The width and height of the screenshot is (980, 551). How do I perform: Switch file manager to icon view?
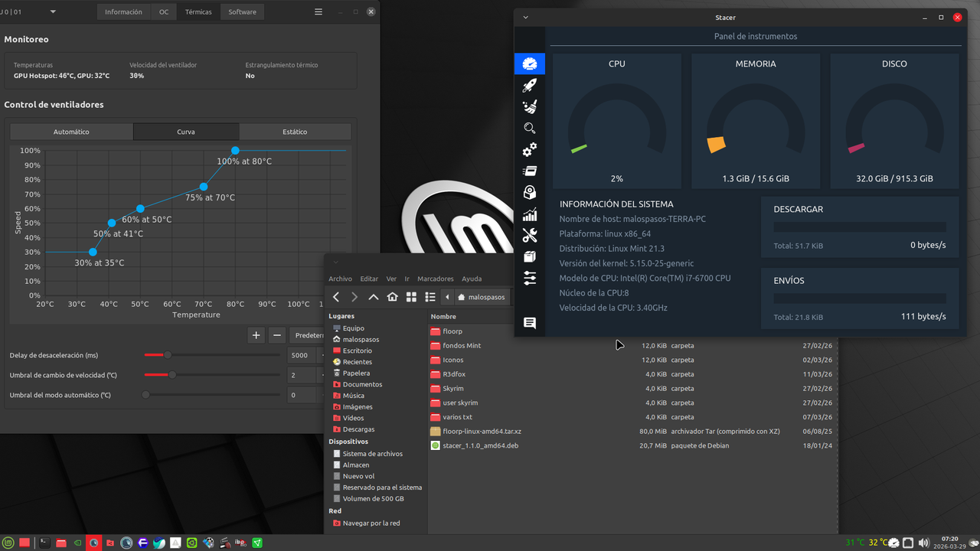click(411, 297)
